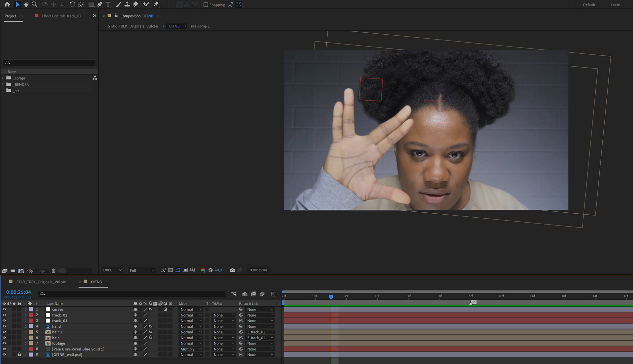Take a snapshot with camera icon
This screenshot has height=364, width=633.
click(x=232, y=270)
